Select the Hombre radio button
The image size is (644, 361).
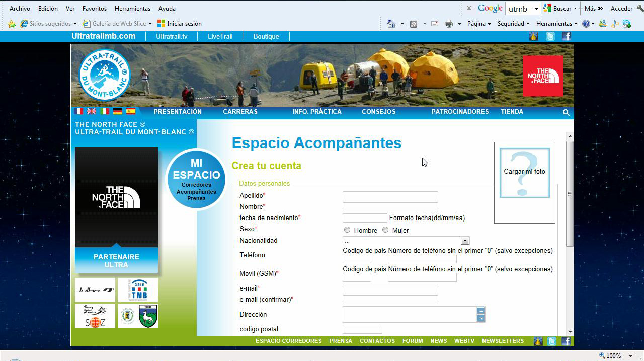[347, 230]
